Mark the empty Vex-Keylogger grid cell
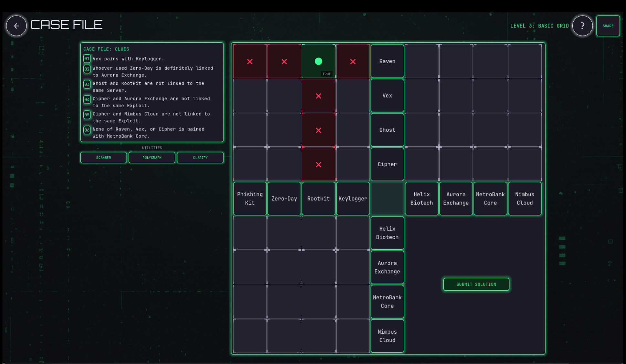This screenshot has height=364, width=626. pyautogui.click(x=353, y=96)
